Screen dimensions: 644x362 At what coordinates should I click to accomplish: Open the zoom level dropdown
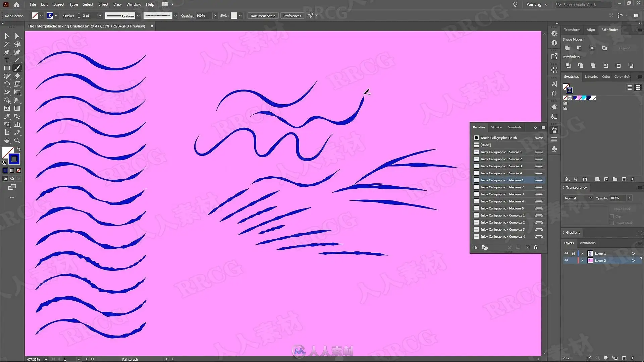[46, 359]
